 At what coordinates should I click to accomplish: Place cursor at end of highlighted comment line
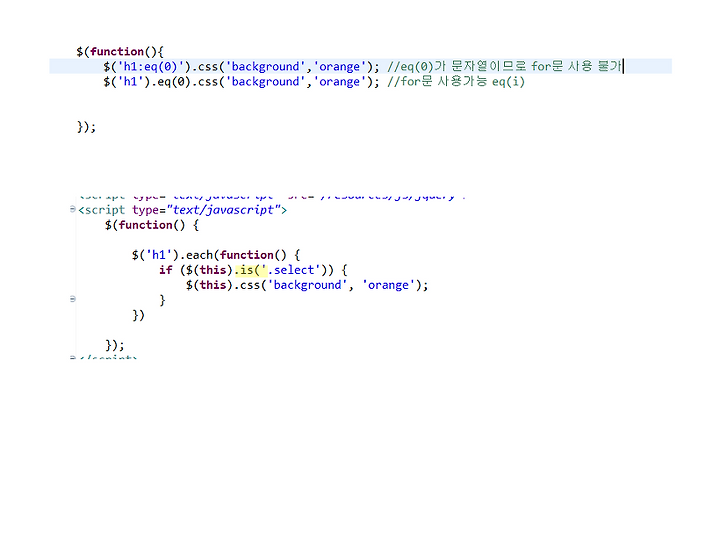(x=623, y=66)
